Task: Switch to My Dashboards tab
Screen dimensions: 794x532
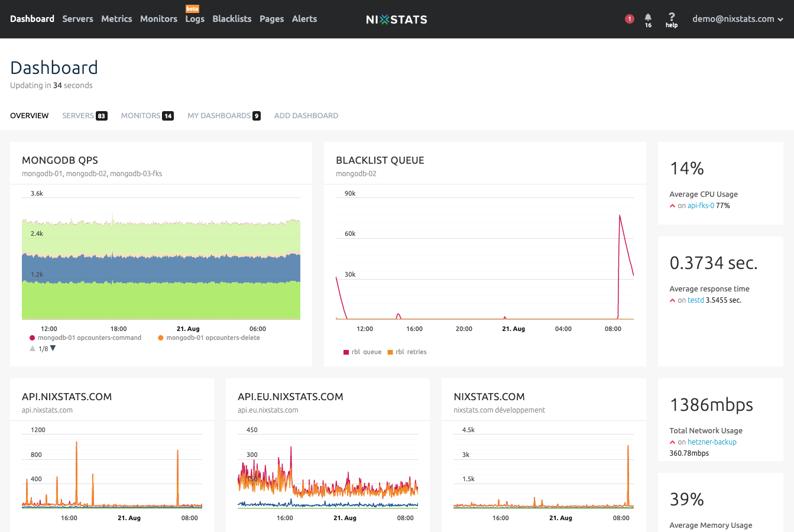Action: pos(223,116)
